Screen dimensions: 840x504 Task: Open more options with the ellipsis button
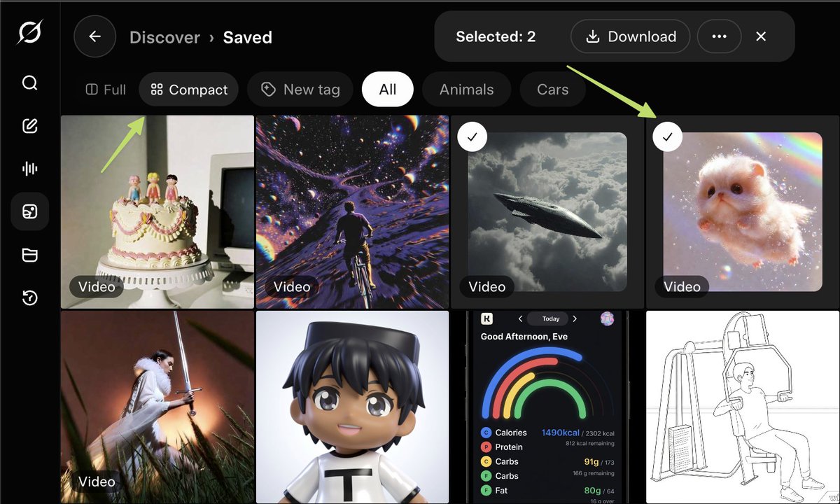(719, 36)
